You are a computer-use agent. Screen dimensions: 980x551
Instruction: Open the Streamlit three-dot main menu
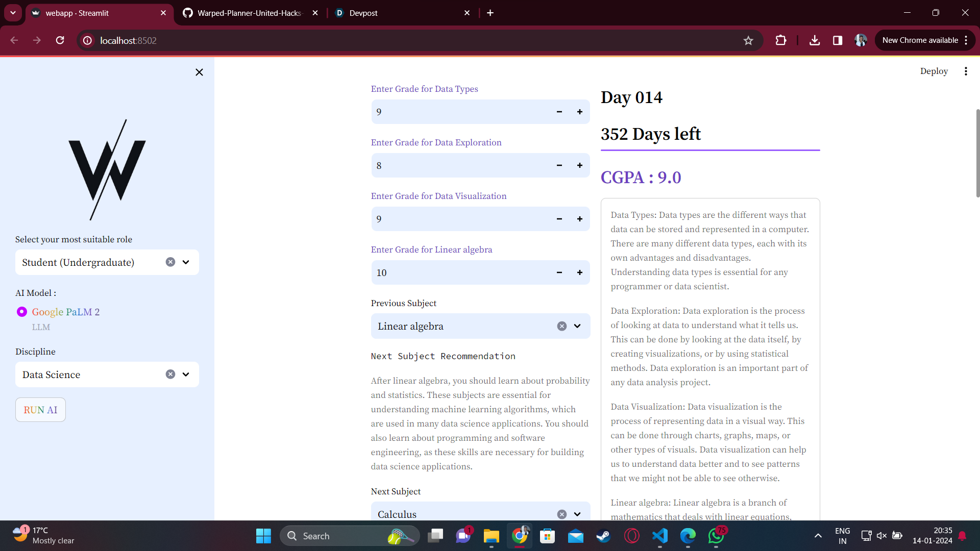966,71
